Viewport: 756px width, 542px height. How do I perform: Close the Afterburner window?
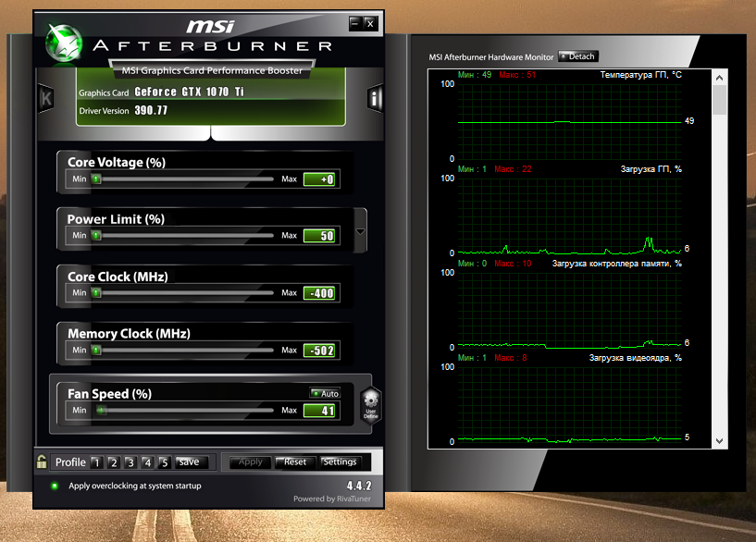coord(370,23)
